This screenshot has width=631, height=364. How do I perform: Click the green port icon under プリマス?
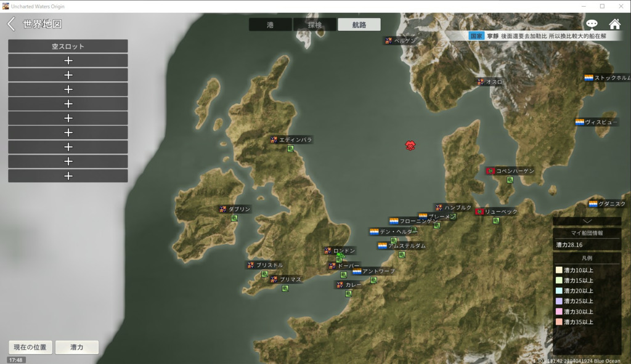click(285, 288)
